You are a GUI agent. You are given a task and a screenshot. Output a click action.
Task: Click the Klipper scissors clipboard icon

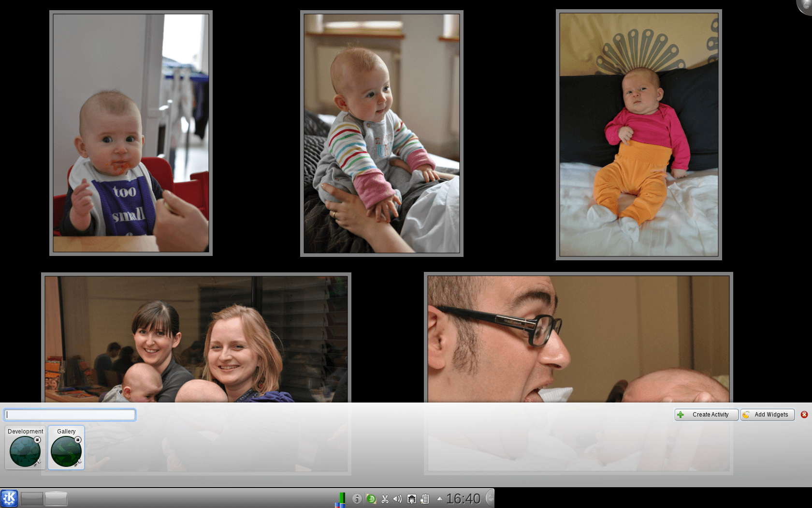(385, 499)
